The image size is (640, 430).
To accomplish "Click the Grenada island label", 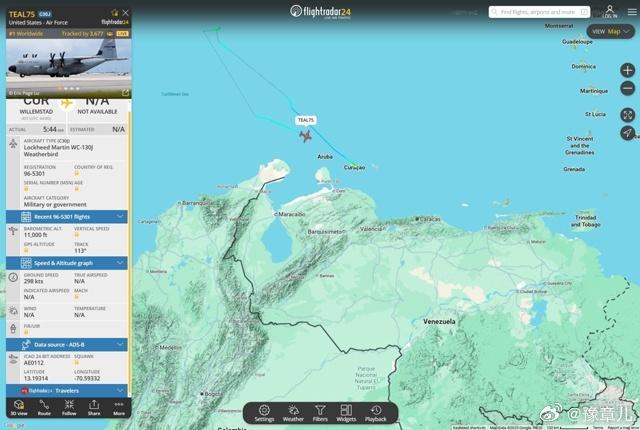I will pos(574,169).
